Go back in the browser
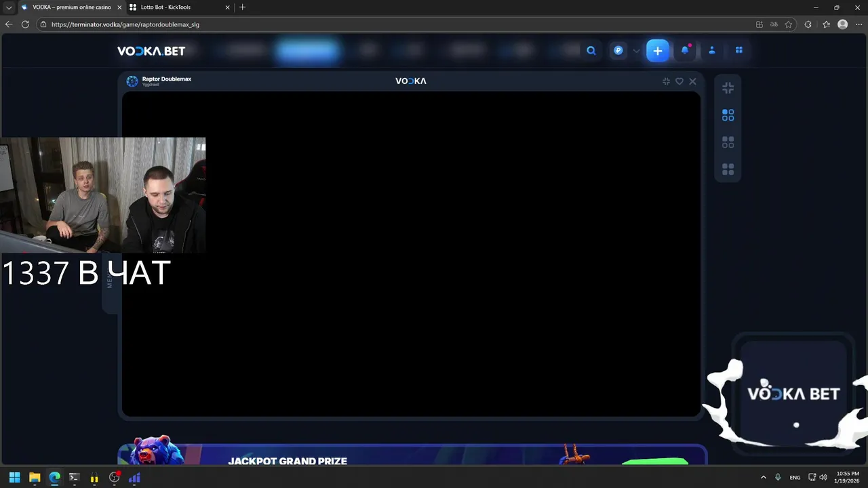The height and width of the screenshot is (488, 868). (9, 24)
